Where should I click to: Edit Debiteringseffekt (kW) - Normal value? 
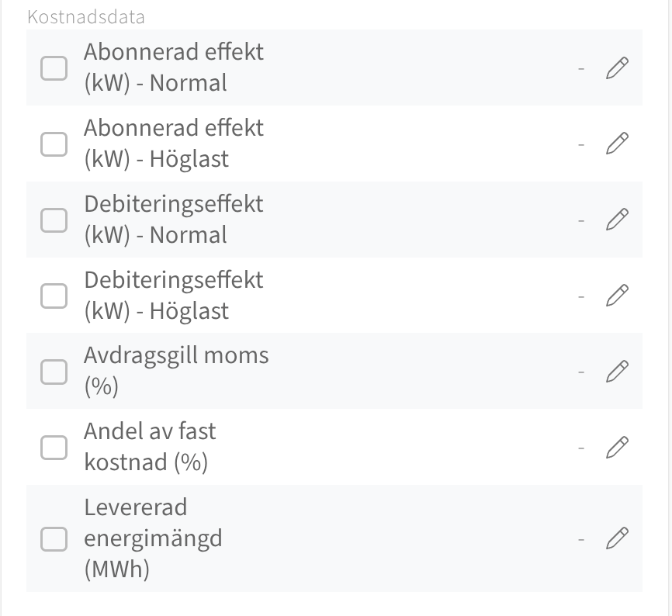[617, 220]
